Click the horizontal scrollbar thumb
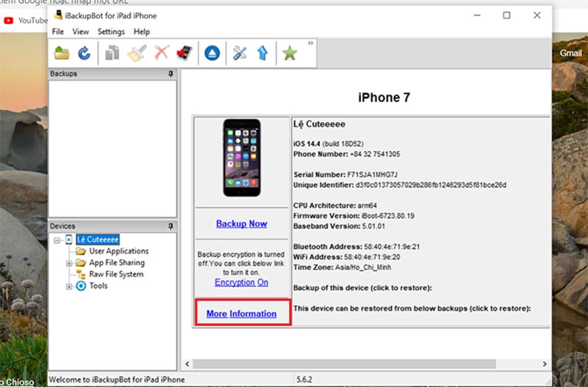The image size is (588, 387). [x=344, y=364]
